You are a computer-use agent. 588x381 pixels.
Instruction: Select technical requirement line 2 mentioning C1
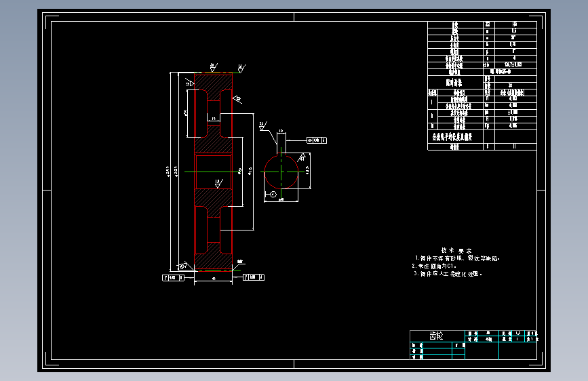click(x=434, y=266)
